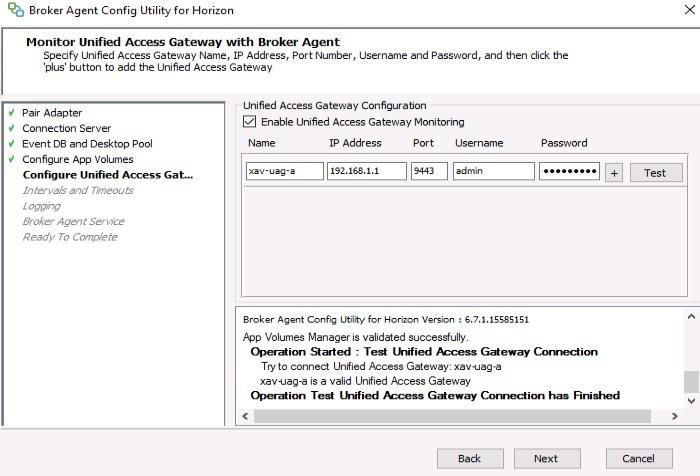
Task: Select the Connection Server step
Action: (x=67, y=128)
